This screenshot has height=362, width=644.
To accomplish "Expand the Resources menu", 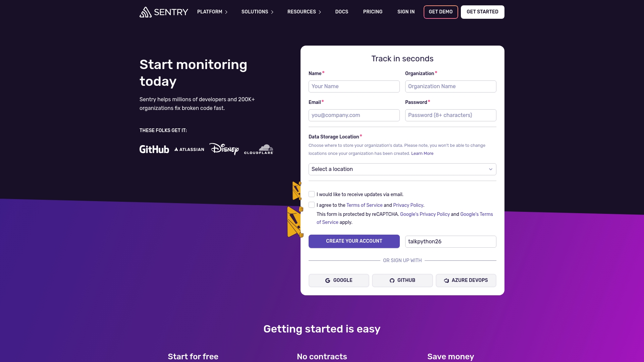I will [304, 12].
